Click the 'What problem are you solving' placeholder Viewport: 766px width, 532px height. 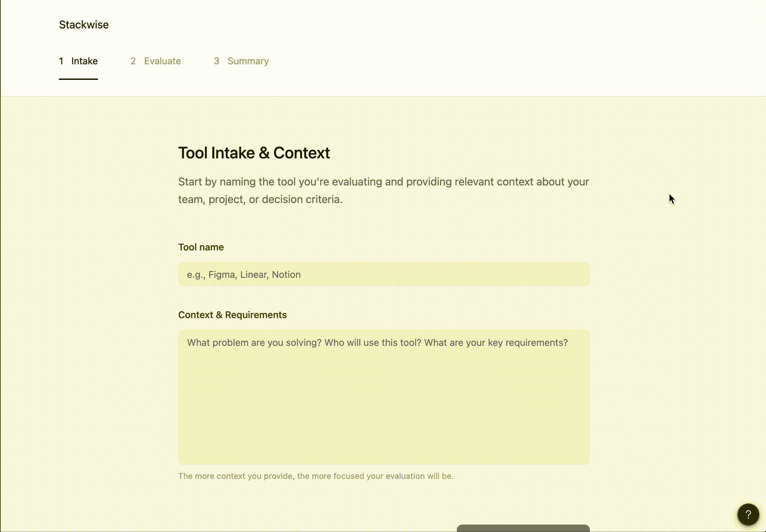(377, 342)
